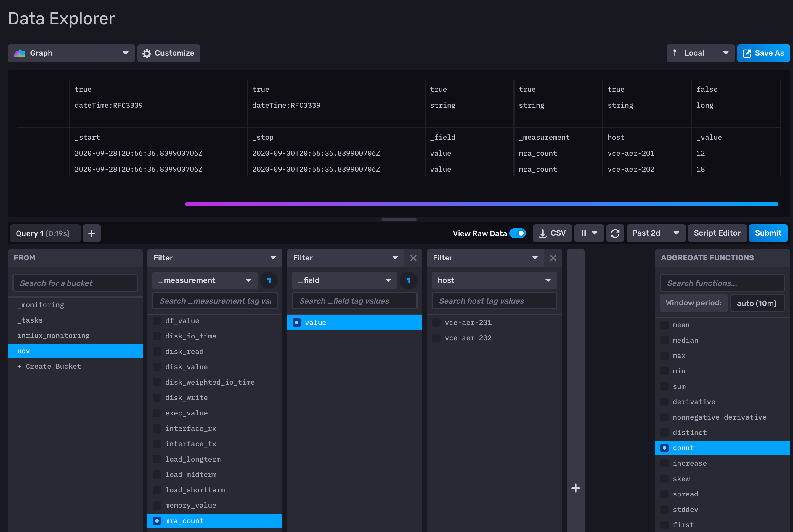Viewport: 793px width, 532px height.
Task: Click the Customize gear button
Action: [168, 53]
